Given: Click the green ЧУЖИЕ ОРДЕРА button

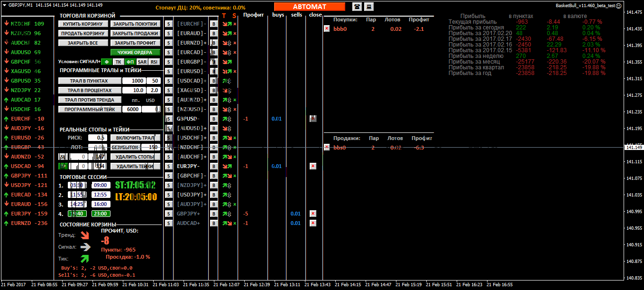Looking at the screenshot, I should pyautogui.click(x=135, y=52).
